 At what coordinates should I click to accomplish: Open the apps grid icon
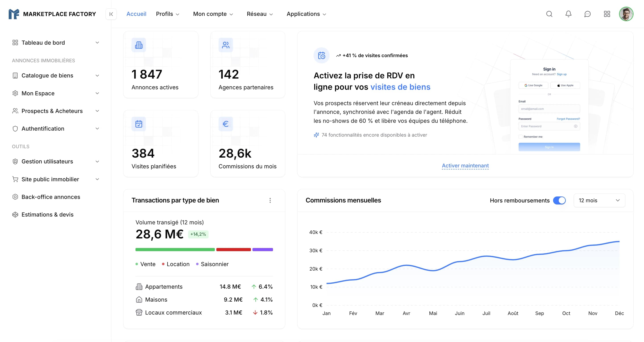tap(607, 14)
